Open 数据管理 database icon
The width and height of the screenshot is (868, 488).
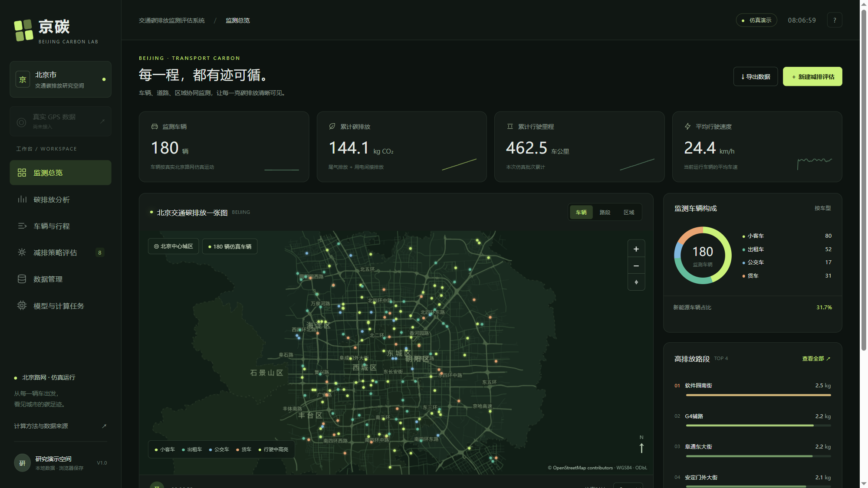pos(22,279)
